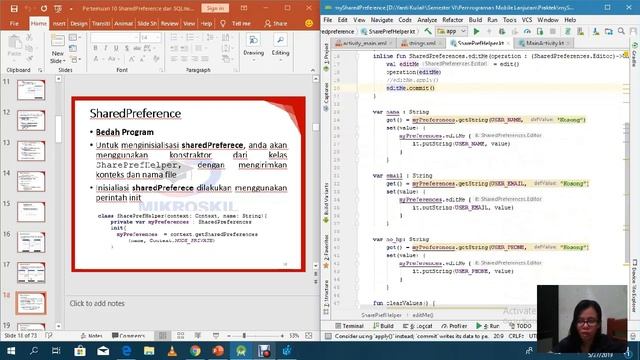Open VLC media player from taskbar
The image size is (640, 360).
click(x=172, y=351)
